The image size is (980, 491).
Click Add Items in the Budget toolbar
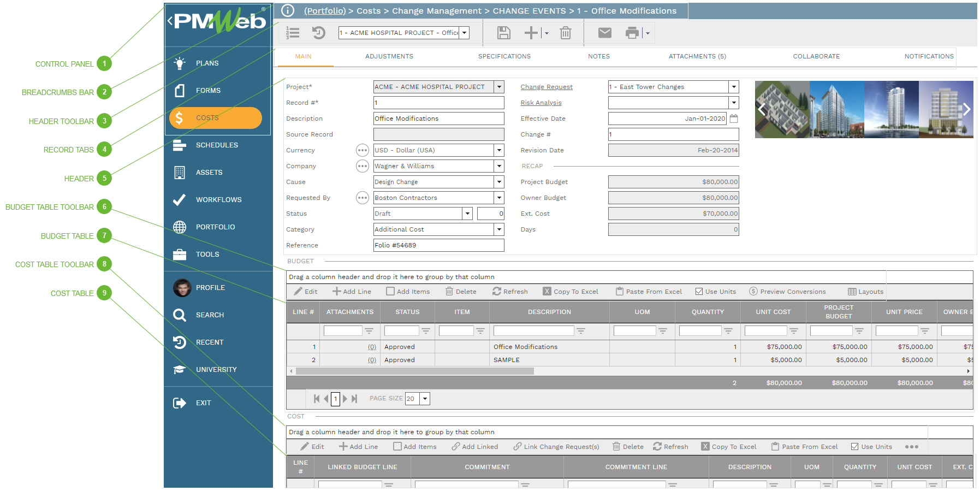408,292
